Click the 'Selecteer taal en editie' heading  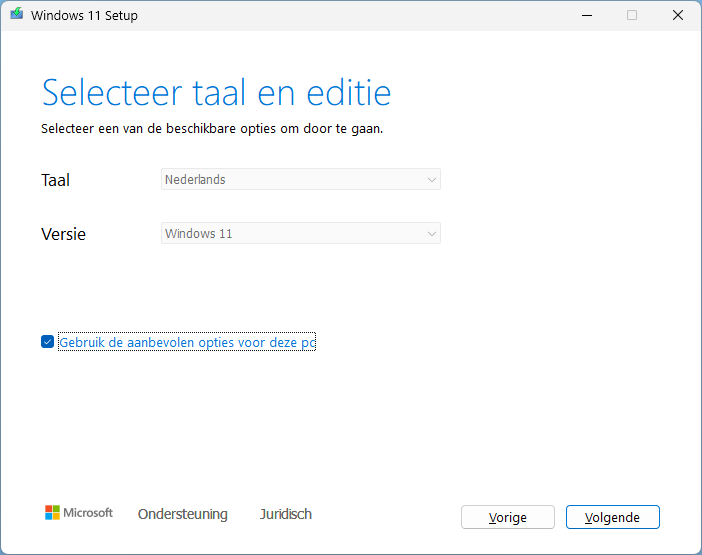tap(216, 92)
